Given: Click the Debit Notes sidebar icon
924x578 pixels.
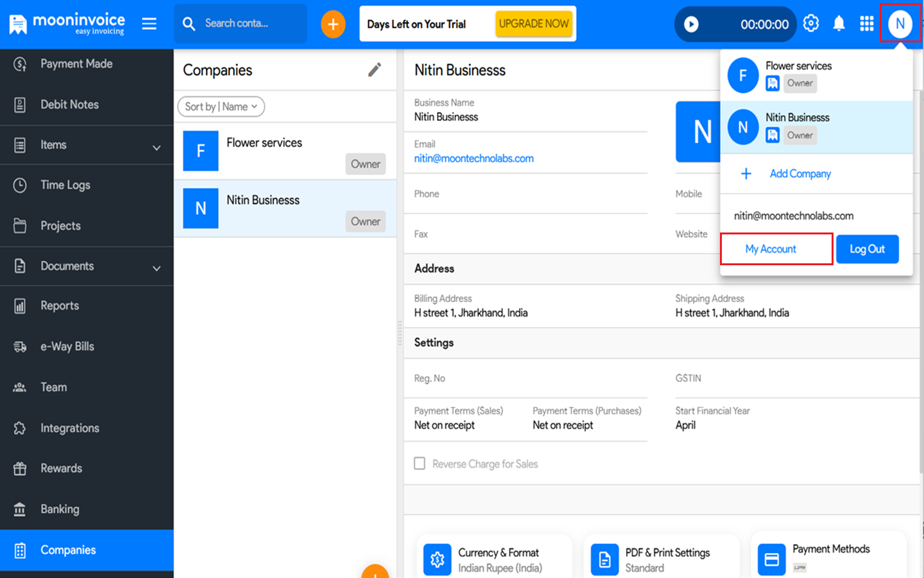Looking at the screenshot, I should click(20, 105).
